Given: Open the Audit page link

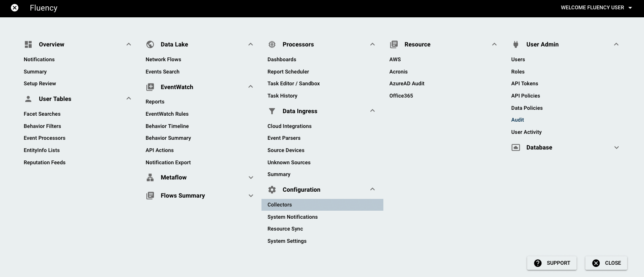Looking at the screenshot, I should point(517,120).
